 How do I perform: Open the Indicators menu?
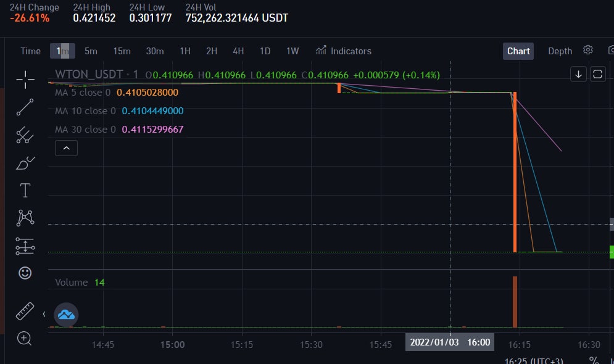coord(344,51)
